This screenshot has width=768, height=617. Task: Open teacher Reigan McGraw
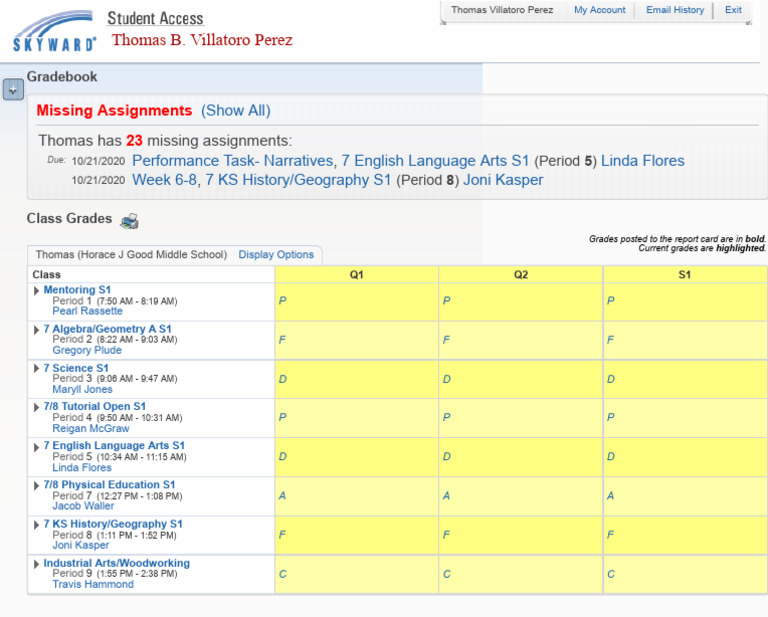(x=91, y=428)
